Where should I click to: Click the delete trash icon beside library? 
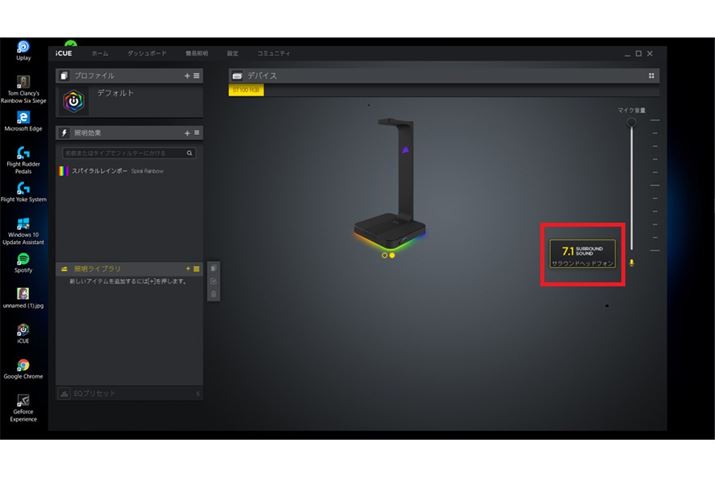(x=213, y=294)
